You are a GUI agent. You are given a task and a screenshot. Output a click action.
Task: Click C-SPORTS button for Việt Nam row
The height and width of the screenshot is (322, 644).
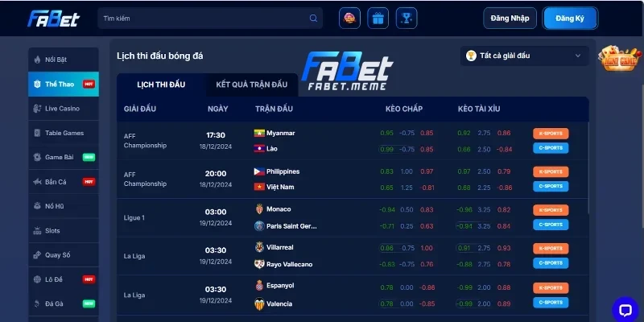click(551, 186)
